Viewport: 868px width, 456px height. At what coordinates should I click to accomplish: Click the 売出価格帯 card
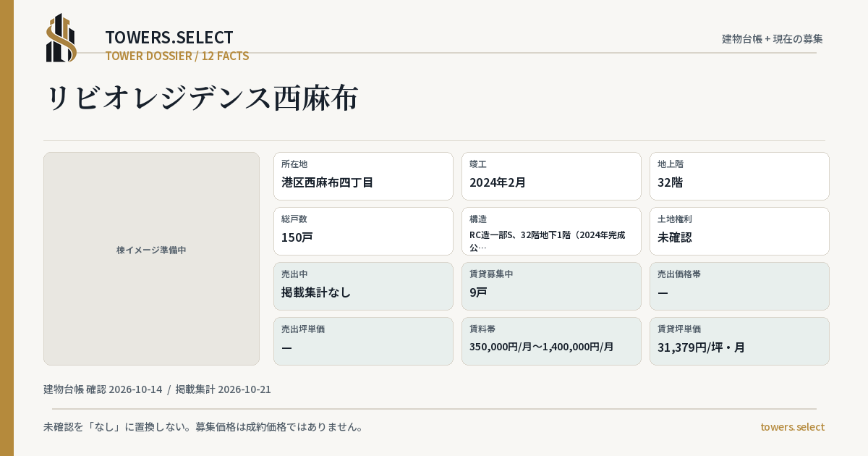tap(739, 286)
